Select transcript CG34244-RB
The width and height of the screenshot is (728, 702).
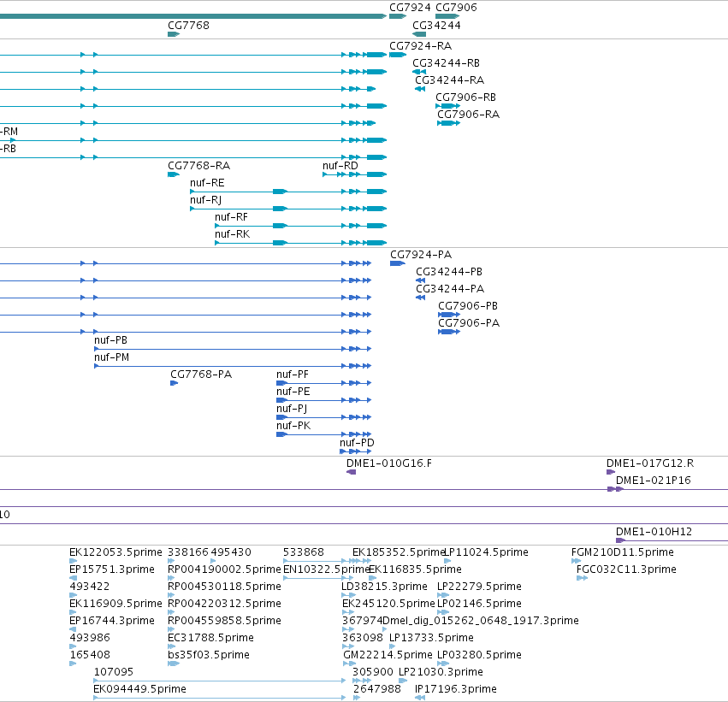click(x=419, y=72)
